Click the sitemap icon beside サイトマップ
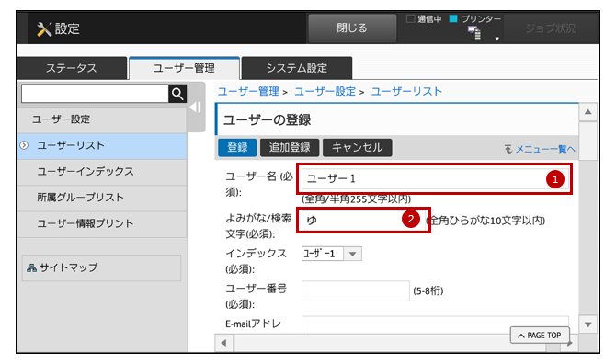The width and height of the screenshot is (616, 364). click(31, 267)
